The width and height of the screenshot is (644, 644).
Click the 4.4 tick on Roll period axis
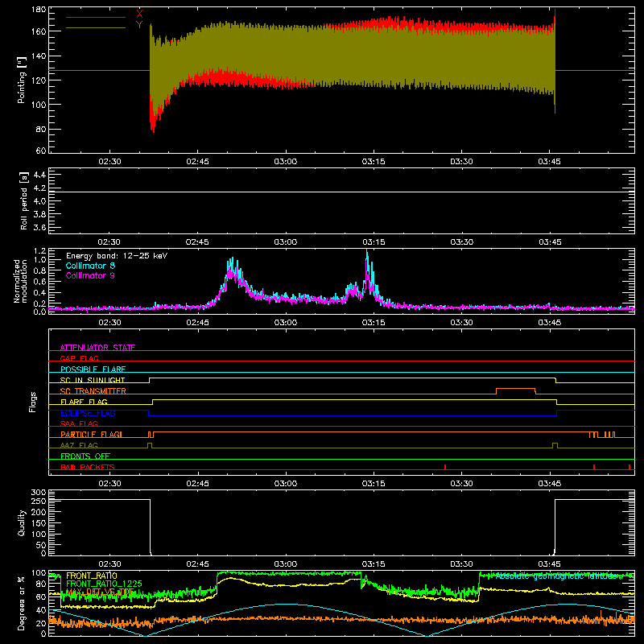click(x=39, y=175)
